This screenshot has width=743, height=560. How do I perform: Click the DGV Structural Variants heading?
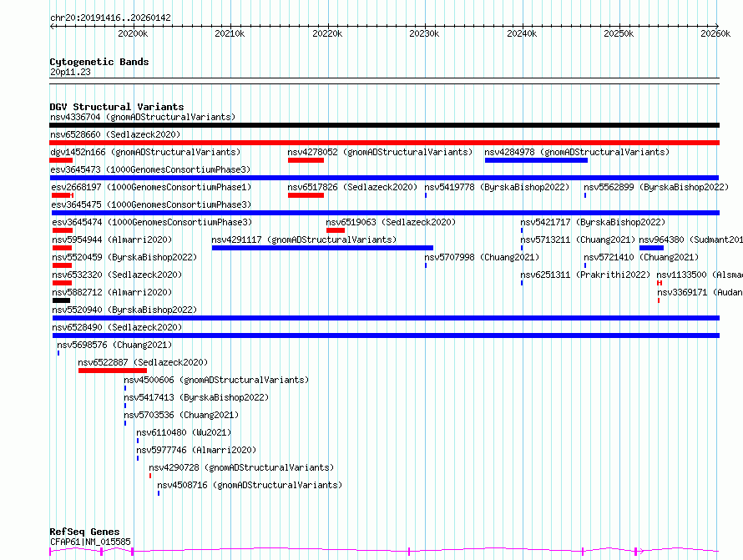(x=117, y=107)
